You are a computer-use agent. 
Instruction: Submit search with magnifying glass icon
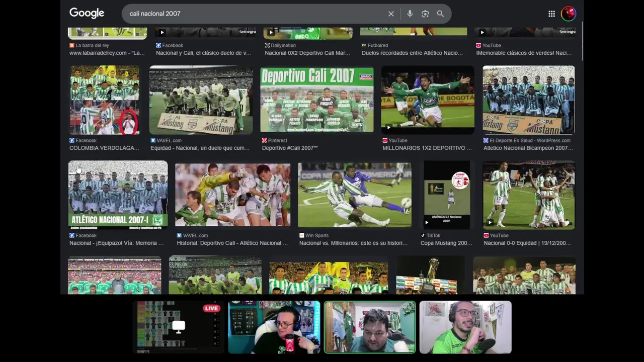(440, 14)
